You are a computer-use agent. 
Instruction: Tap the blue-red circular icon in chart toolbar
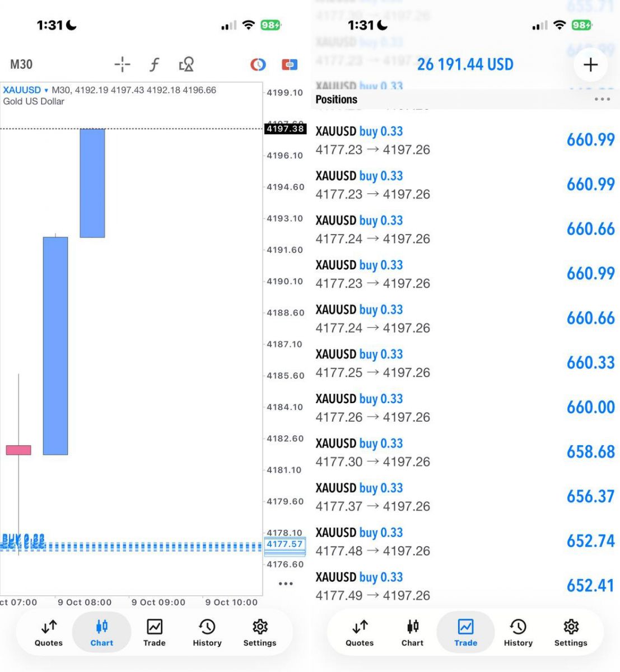(x=258, y=64)
